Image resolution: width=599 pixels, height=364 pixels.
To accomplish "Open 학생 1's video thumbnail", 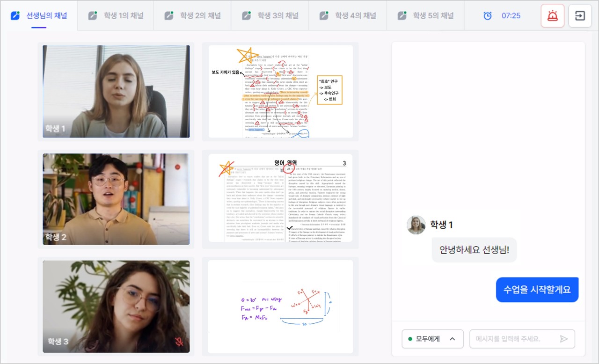I will (x=116, y=92).
